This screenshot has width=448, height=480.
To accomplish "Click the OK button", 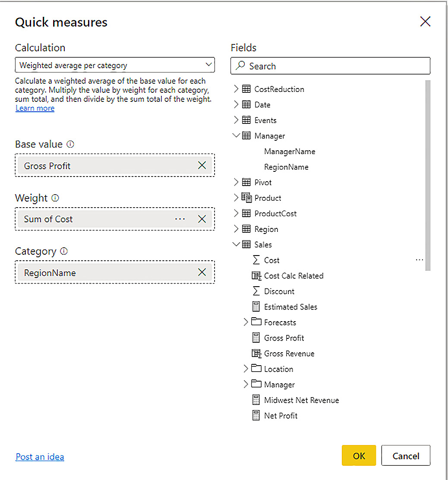I will pyautogui.click(x=359, y=456).
